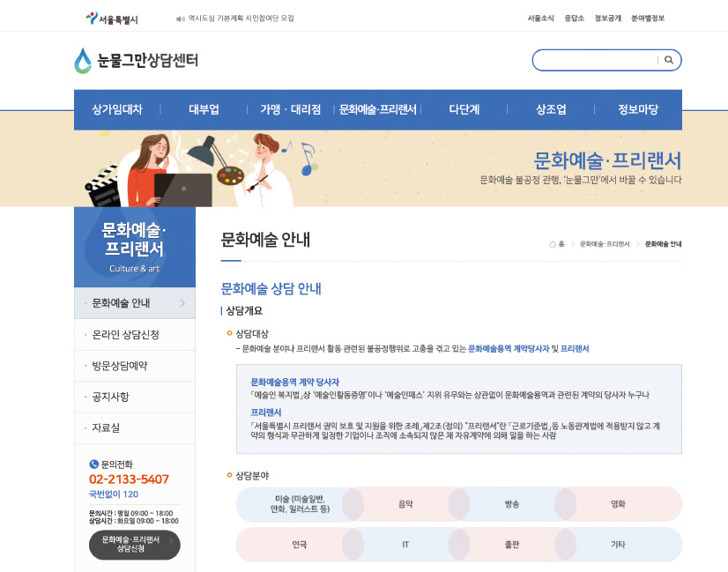The height and width of the screenshot is (572, 728).
Task: Click the 문화예술 안내 breadcrumb item
Action: [x=663, y=244]
